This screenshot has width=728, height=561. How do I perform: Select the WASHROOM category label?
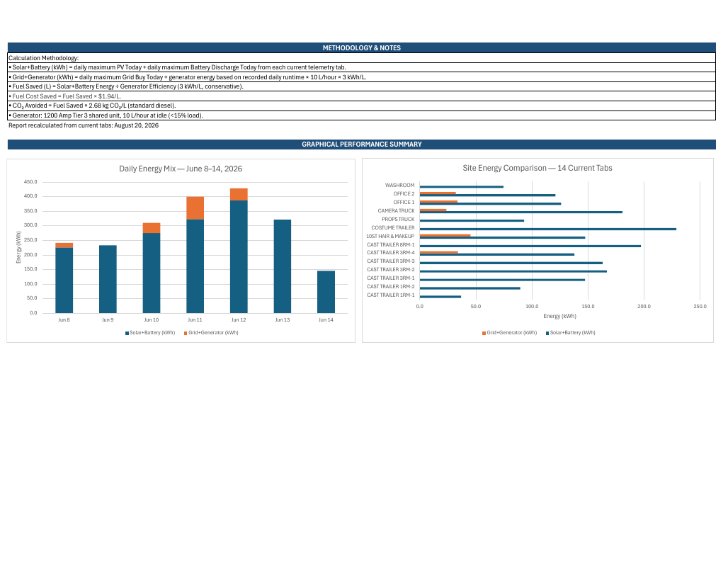tap(399, 186)
